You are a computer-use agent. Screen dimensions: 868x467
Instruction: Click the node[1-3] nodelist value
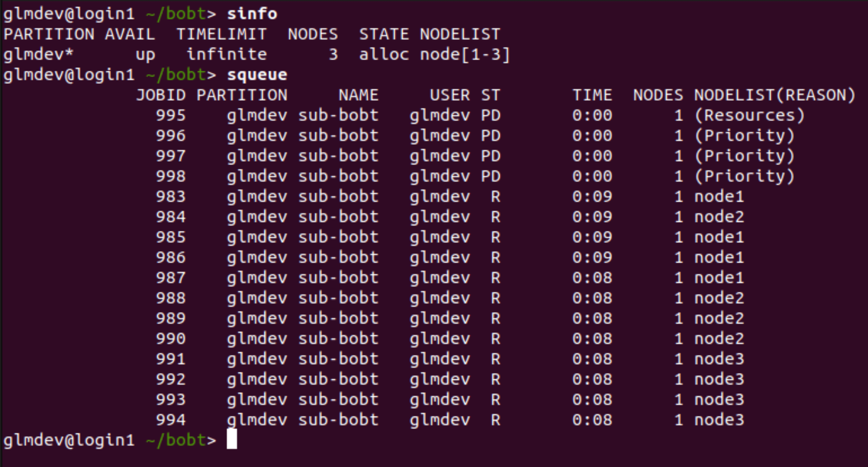coord(465,54)
